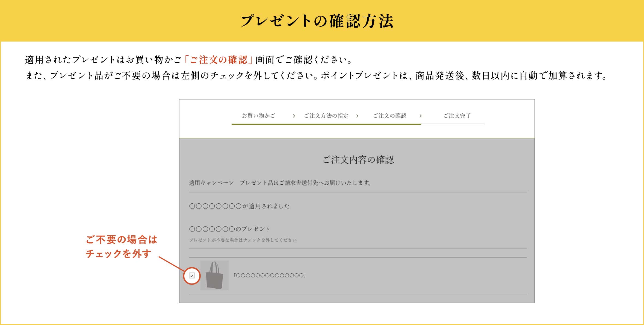Click the chevron after ご注文の確認

click(x=420, y=116)
